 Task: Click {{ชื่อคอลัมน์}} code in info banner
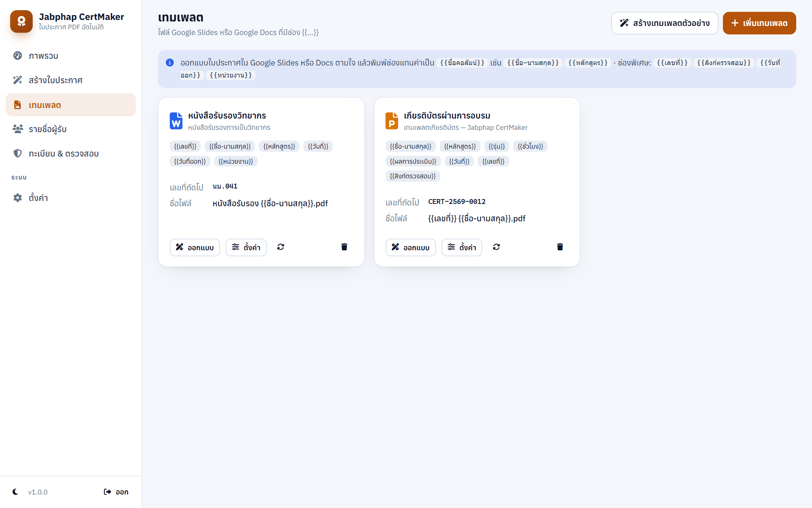tap(462, 63)
